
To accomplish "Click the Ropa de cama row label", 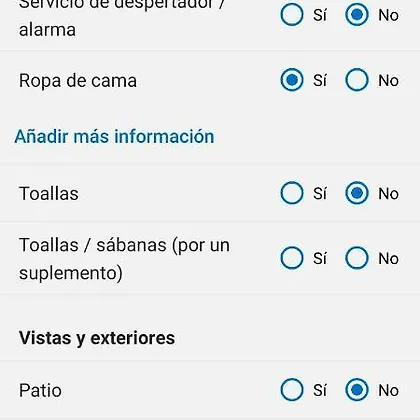I will coord(78,81).
